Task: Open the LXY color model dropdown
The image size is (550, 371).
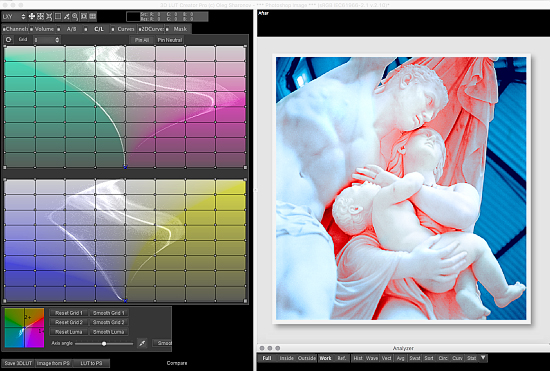Action: (14, 16)
